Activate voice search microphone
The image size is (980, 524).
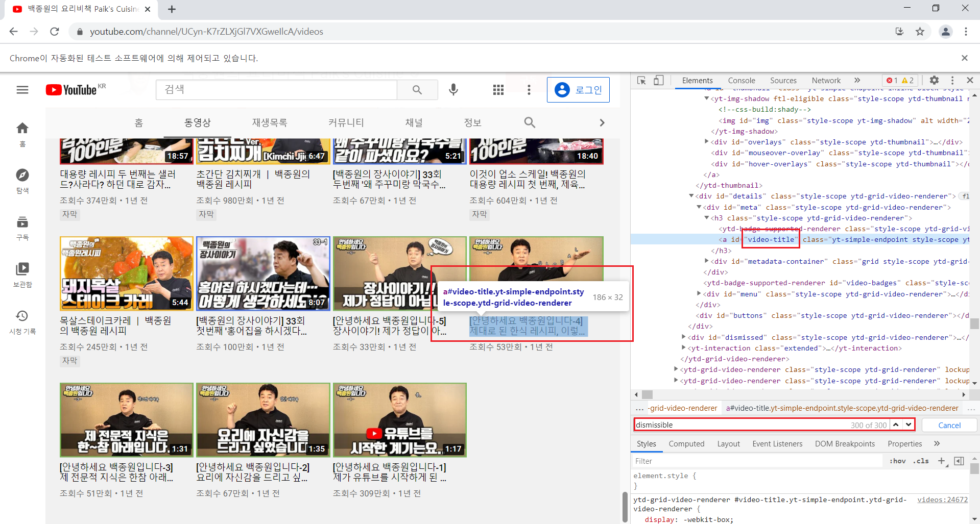point(453,90)
